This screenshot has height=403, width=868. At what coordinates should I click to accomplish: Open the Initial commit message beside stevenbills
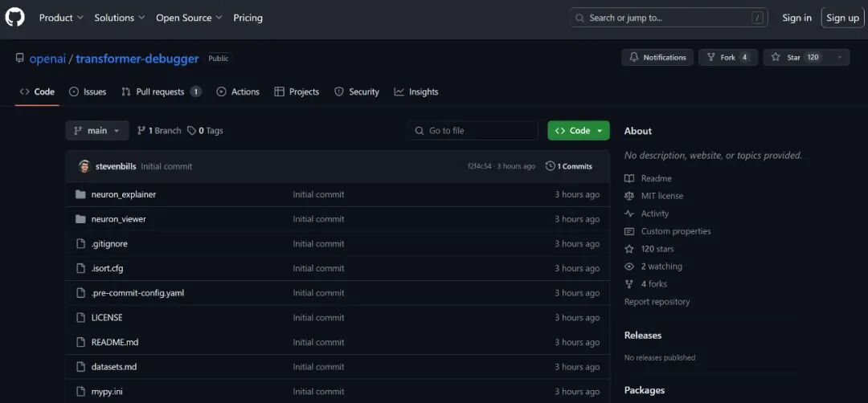point(166,166)
